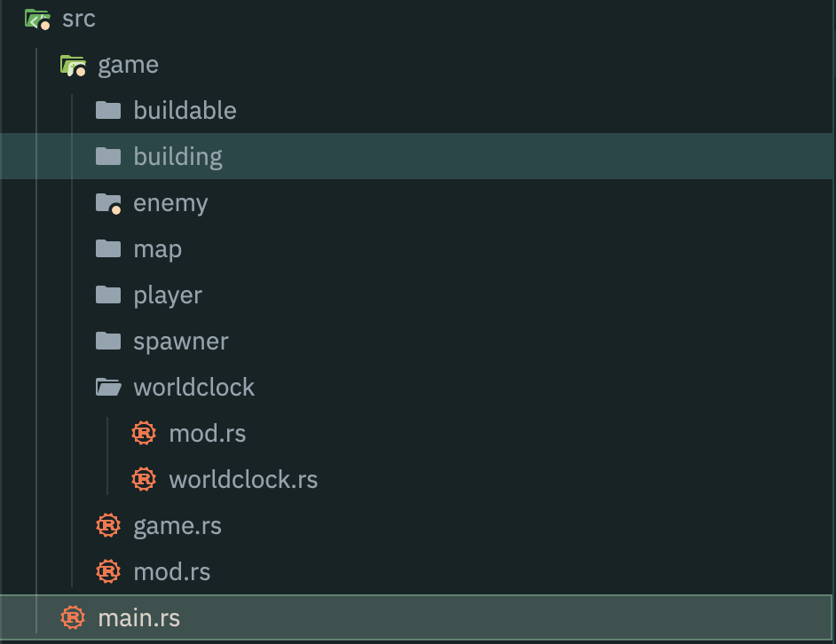
Task: Expand the building folder
Action: [177, 157]
